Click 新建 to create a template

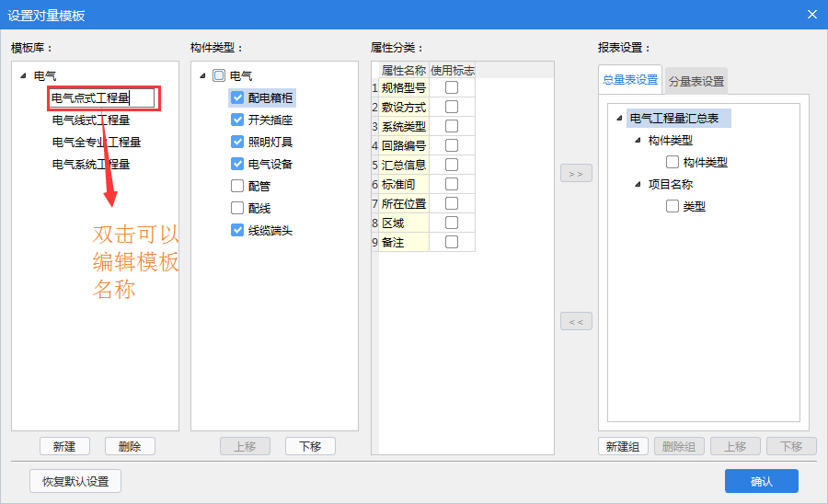[64, 446]
